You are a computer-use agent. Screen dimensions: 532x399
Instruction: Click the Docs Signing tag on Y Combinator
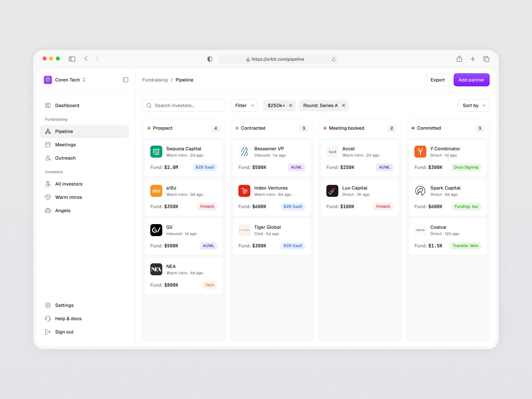(x=466, y=167)
